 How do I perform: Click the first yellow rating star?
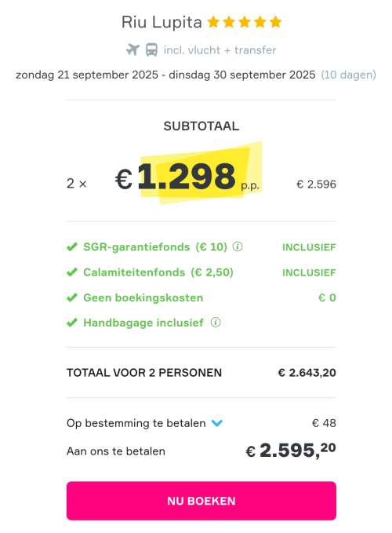pyautogui.click(x=213, y=22)
